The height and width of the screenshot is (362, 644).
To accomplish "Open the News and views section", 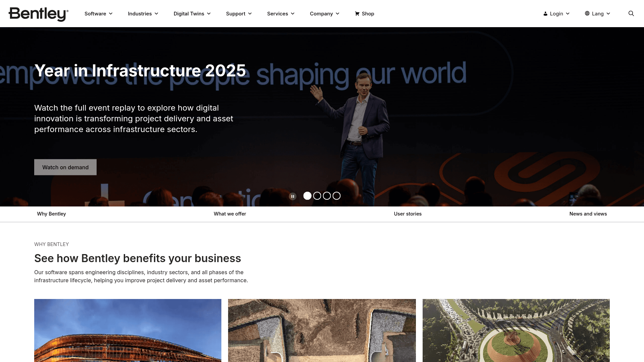I will [x=588, y=214].
